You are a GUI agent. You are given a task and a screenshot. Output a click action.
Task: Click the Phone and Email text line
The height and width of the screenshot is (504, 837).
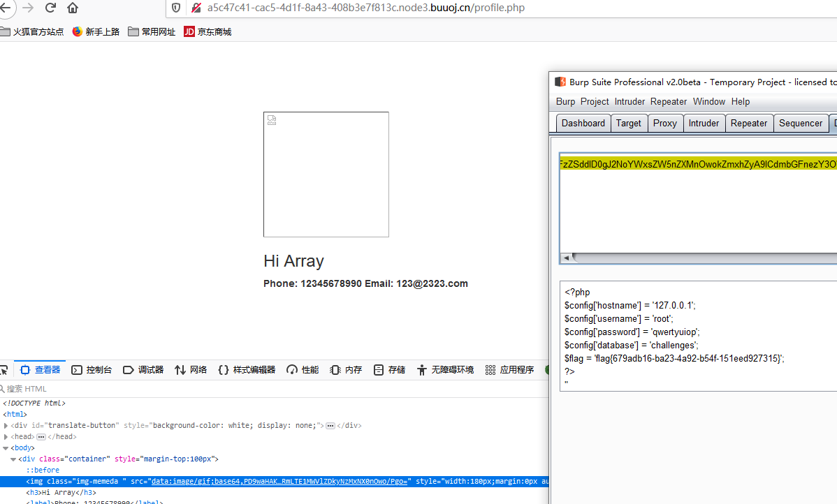coord(365,283)
